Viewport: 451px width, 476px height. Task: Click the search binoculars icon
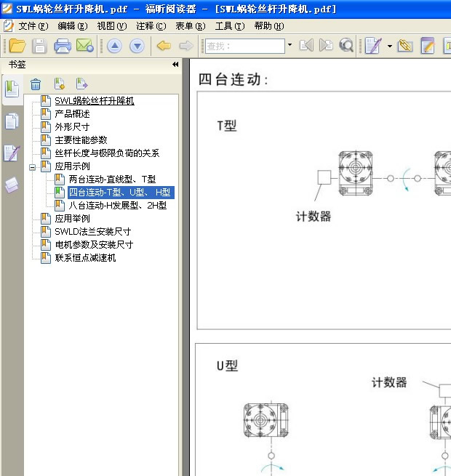tap(346, 46)
